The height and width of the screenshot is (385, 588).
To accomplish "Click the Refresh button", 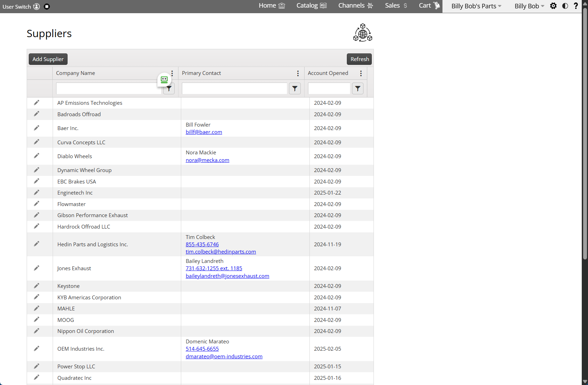I will (x=359, y=59).
